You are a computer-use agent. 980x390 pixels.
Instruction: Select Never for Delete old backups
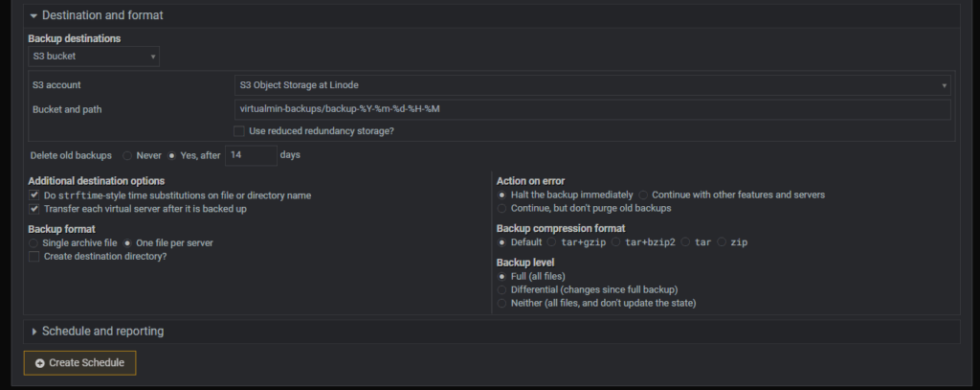pyautogui.click(x=127, y=155)
